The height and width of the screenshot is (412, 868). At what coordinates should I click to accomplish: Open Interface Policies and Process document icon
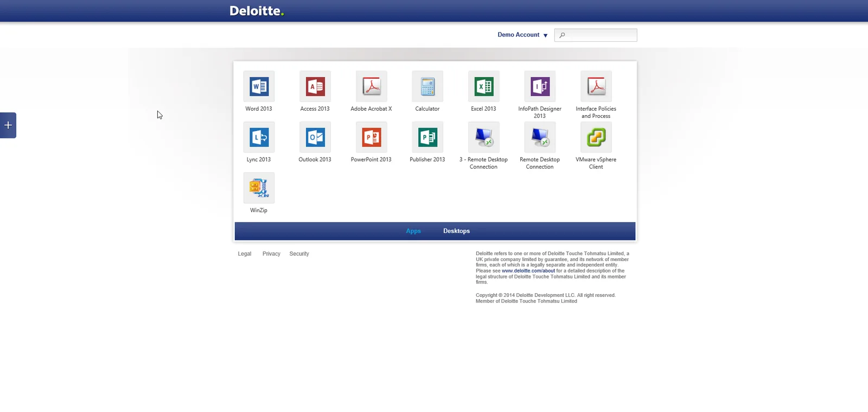[596, 86]
